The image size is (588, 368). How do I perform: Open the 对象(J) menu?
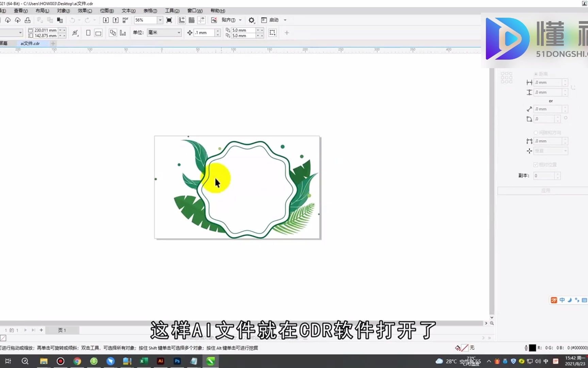click(x=63, y=11)
